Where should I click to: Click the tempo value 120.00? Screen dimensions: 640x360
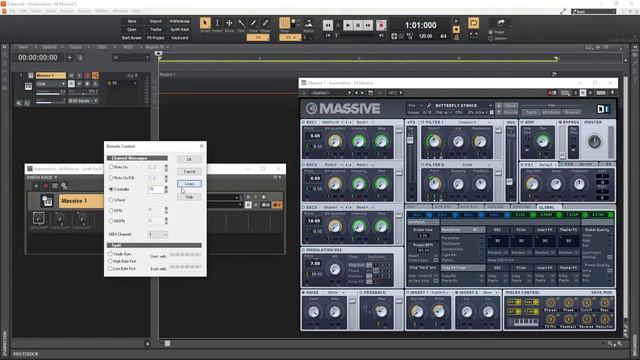pos(425,36)
